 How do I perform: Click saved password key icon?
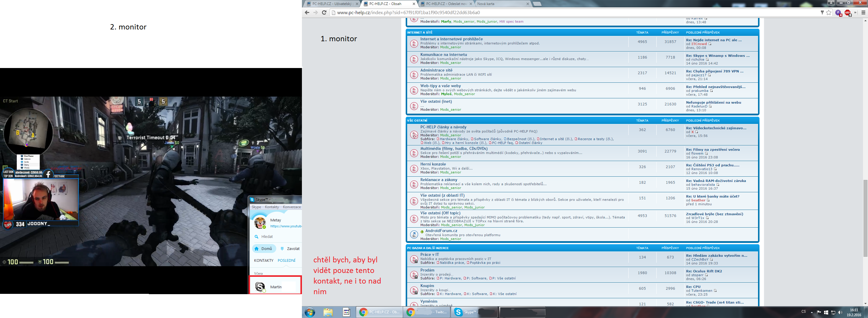pyautogui.click(x=822, y=12)
